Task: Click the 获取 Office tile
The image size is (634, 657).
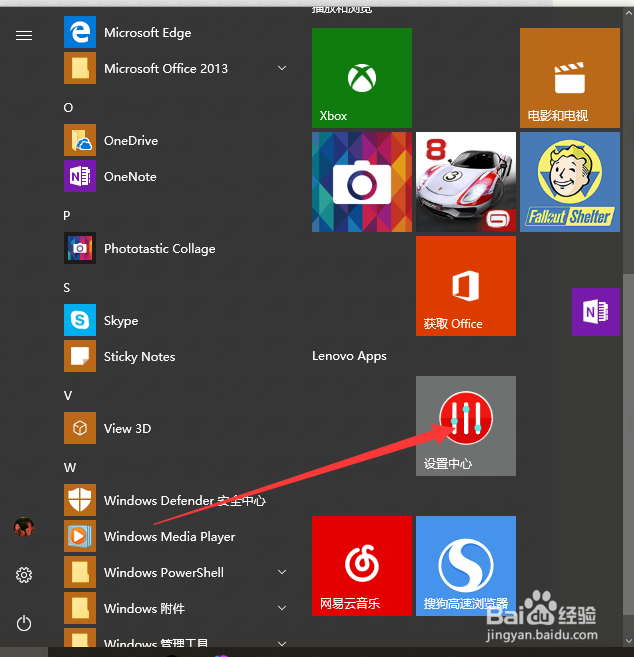Action: click(x=466, y=286)
